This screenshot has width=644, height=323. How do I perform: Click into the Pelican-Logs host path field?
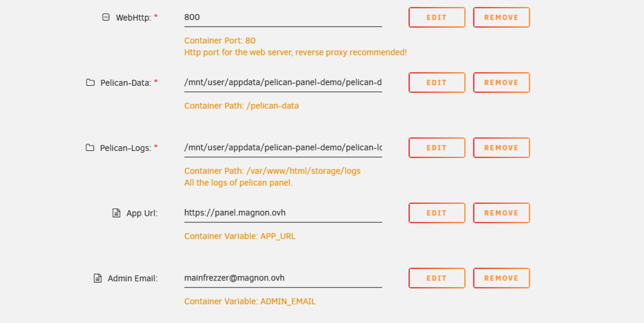[283, 148]
